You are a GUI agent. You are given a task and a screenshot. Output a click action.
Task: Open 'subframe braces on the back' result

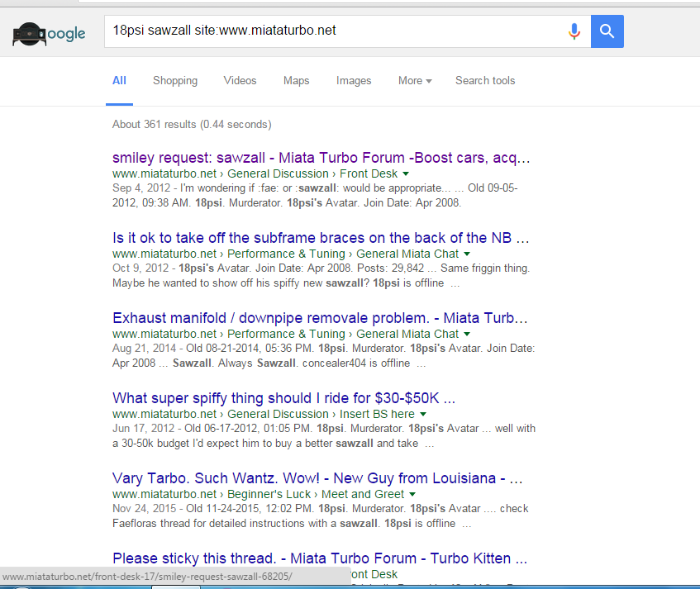click(x=321, y=238)
